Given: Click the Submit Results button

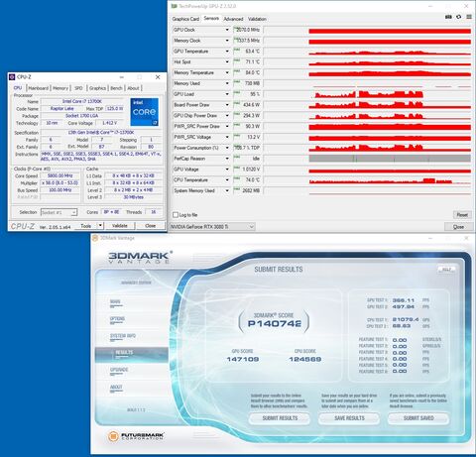Looking at the screenshot, I should [280, 418].
